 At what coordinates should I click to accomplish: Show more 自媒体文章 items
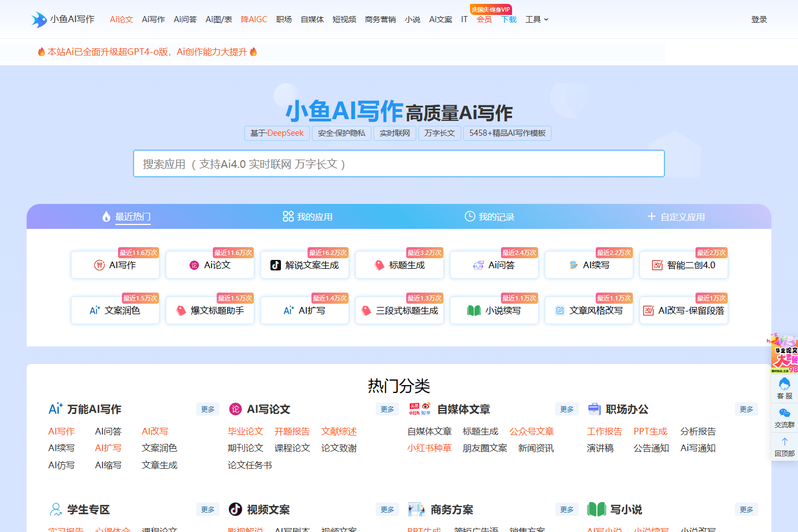tap(567, 409)
